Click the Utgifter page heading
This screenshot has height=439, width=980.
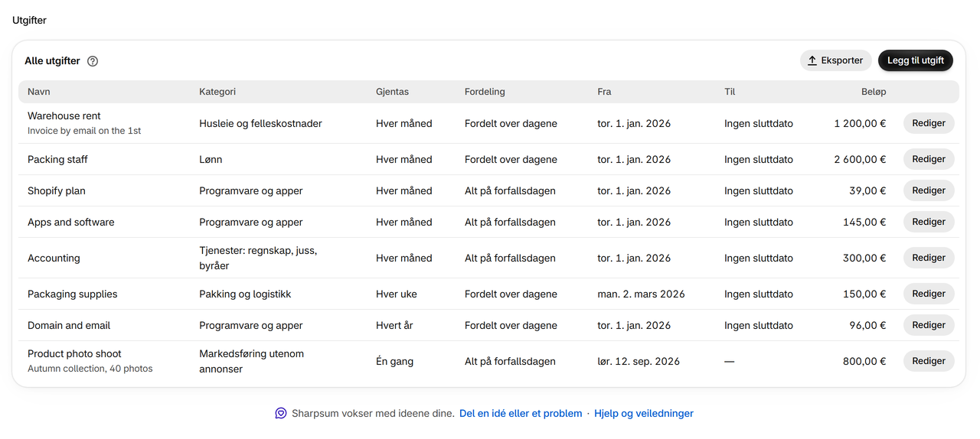(x=29, y=21)
